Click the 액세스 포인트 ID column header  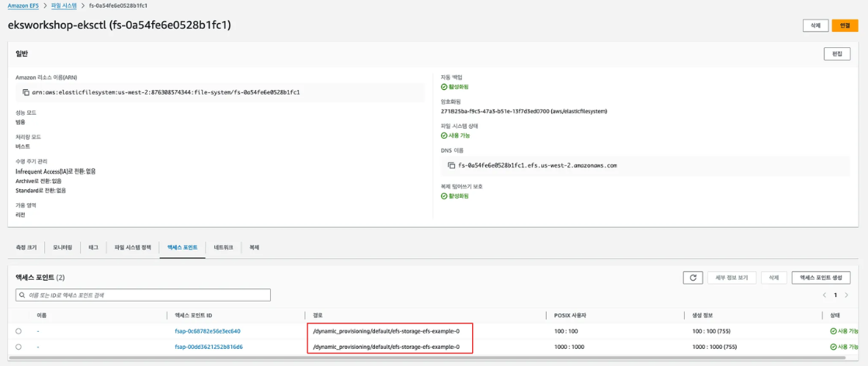(x=193, y=315)
